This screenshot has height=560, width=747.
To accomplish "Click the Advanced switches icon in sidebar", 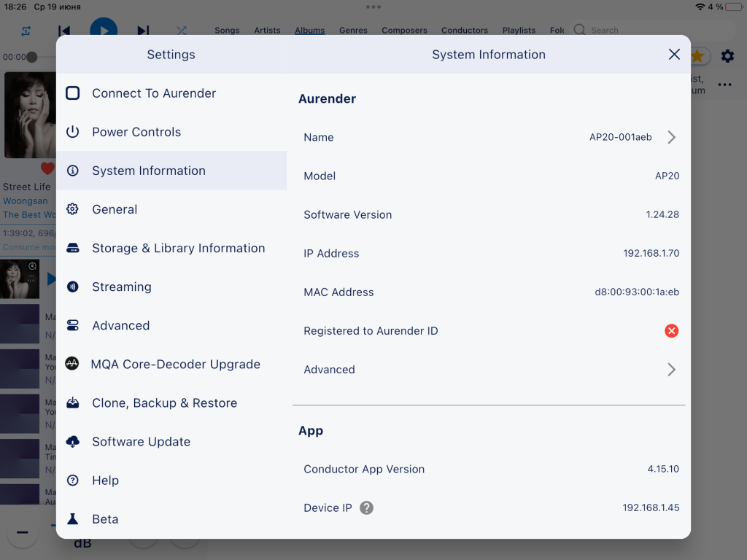I will 72,325.
